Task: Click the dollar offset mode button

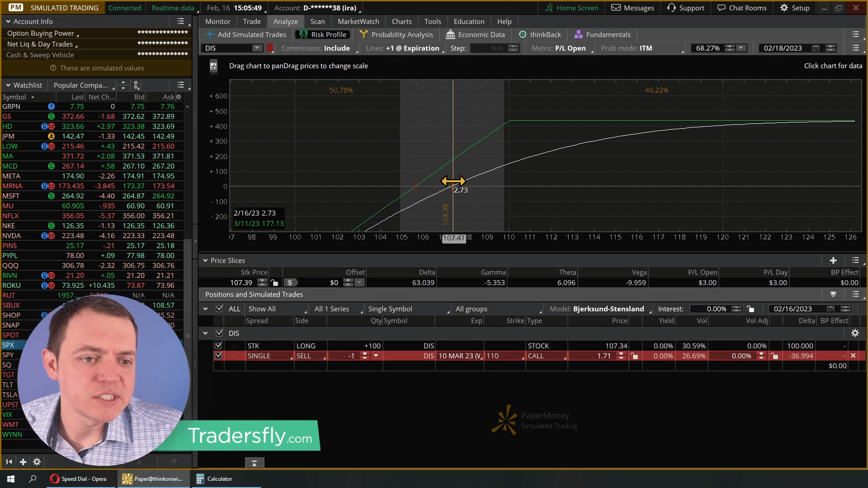Action: point(290,282)
